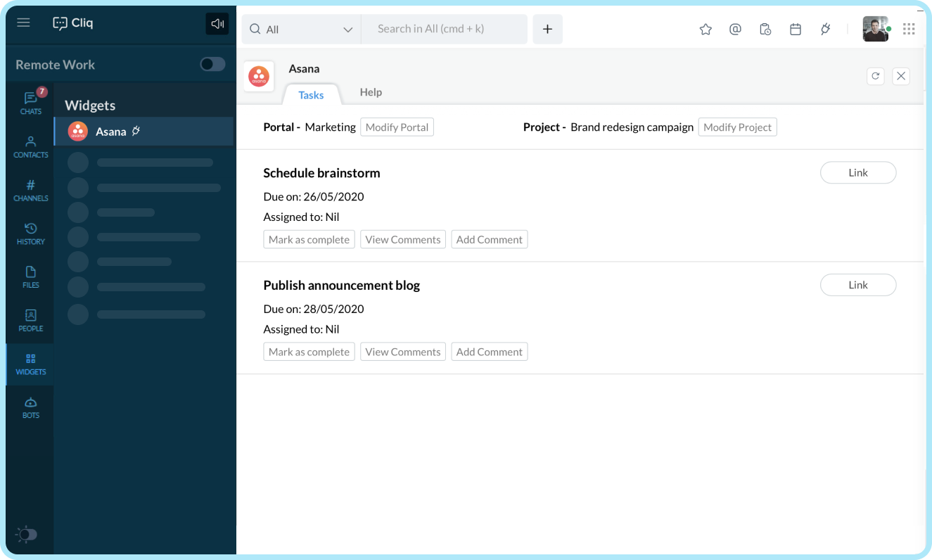Open the All search scope dropdown

(301, 29)
